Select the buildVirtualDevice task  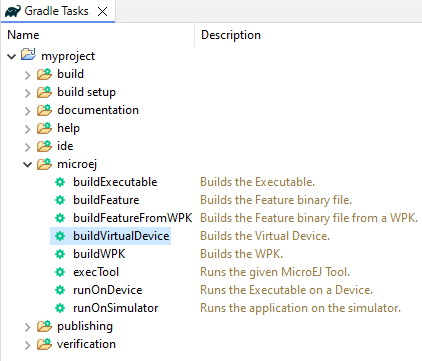tap(121, 236)
